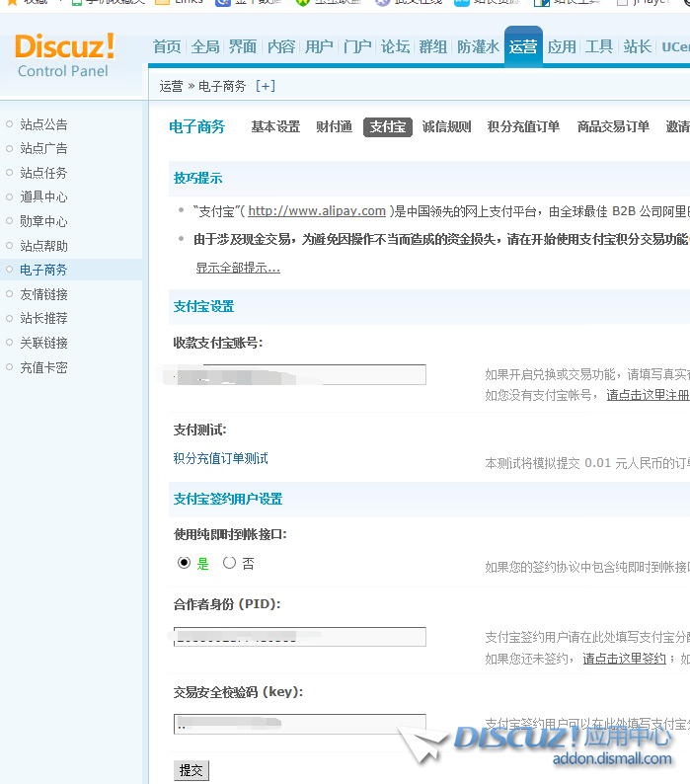
Task: Follow the http://www.alipay.com link
Action: click(317, 211)
